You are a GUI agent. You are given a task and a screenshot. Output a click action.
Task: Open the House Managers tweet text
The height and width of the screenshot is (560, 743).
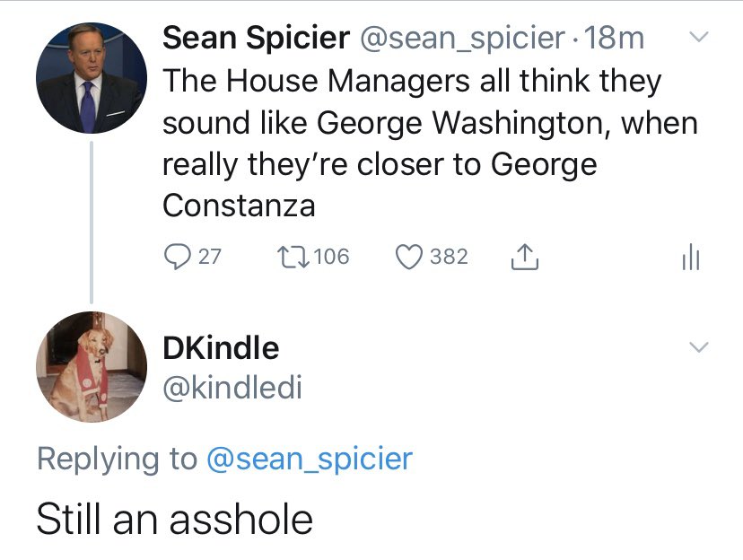pos(422,144)
